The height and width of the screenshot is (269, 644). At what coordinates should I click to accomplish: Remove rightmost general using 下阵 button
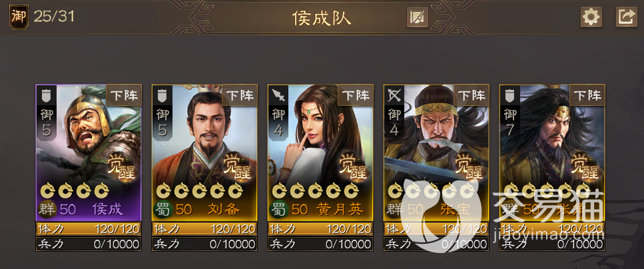[587, 95]
